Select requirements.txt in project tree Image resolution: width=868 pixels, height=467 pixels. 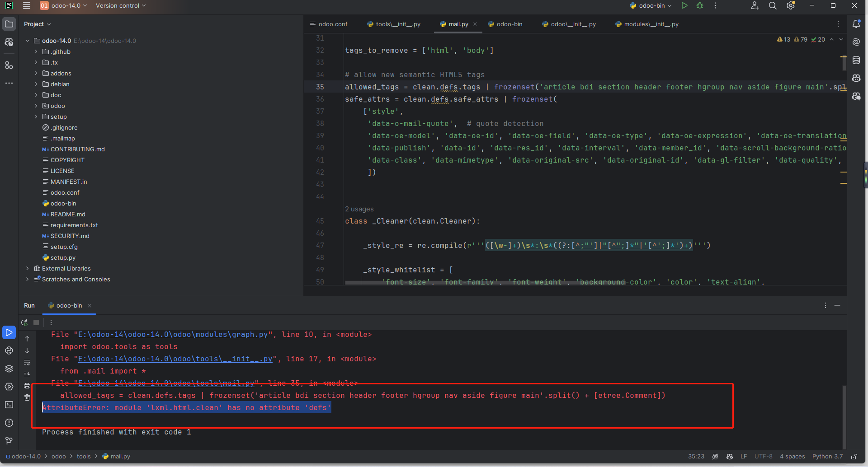click(74, 225)
